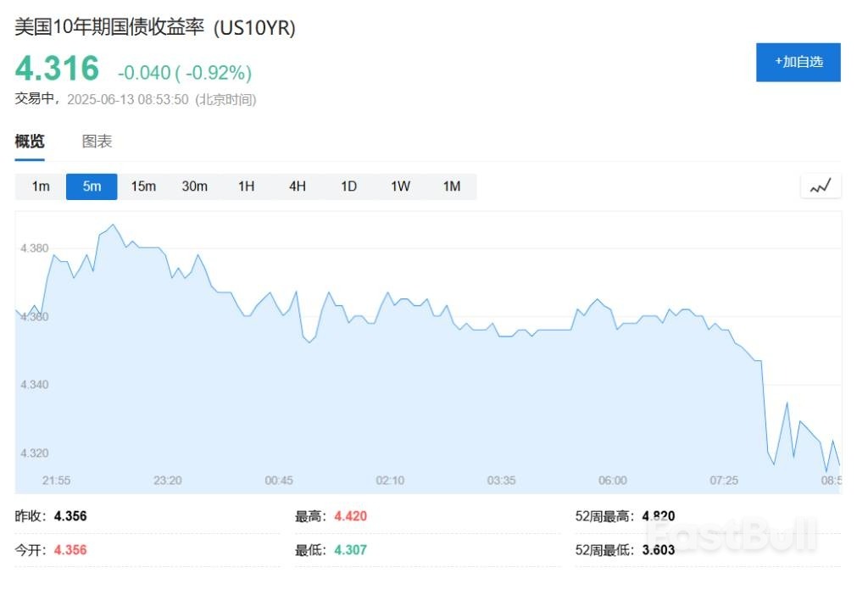This screenshot has width=868, height=595.
Task: Switch to the 图表 tab
Action: (x=97, y=141)
